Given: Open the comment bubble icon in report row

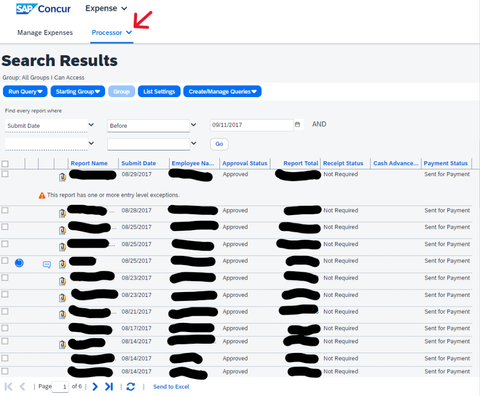Looking at the screenshot, I should tap(47, 265).
